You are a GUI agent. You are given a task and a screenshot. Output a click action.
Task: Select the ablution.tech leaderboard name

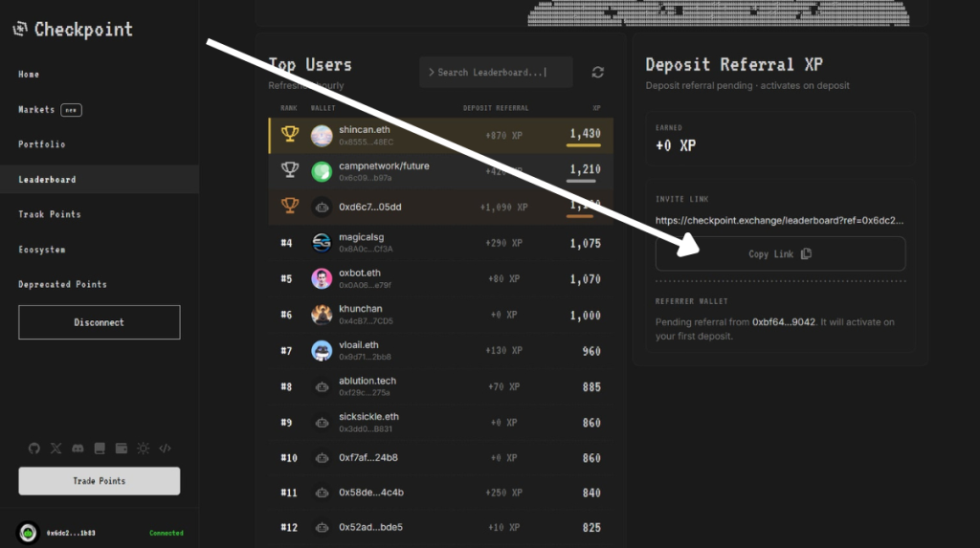tap(367, 381)
